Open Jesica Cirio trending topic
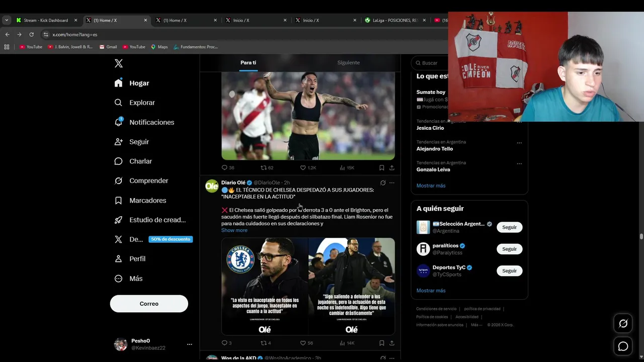 click(x=430, y=128)
